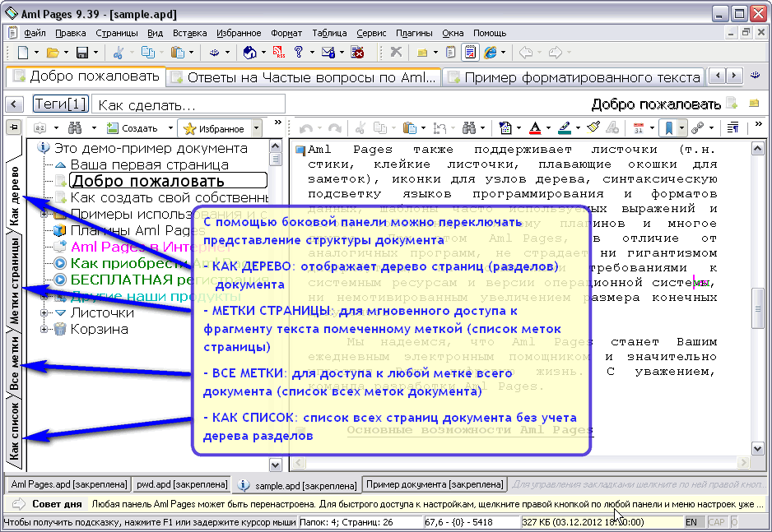Open the Таблица menu

tap(329, 33)
